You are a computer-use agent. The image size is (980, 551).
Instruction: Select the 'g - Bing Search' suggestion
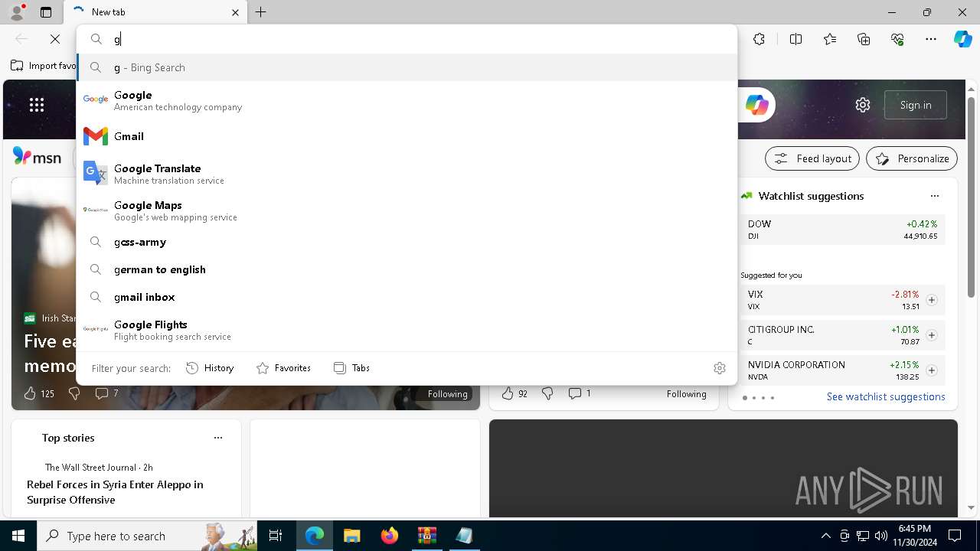tap(407, 67)
